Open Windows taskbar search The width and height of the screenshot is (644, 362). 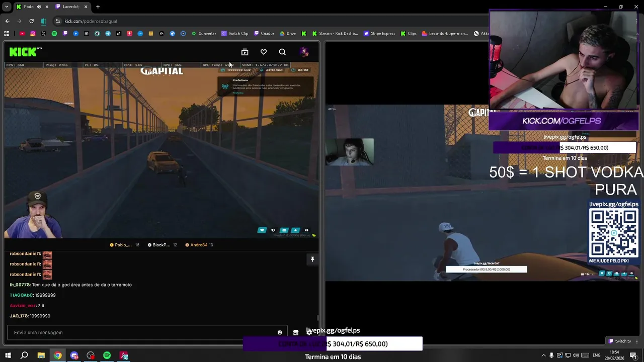(x=24, y=355)
